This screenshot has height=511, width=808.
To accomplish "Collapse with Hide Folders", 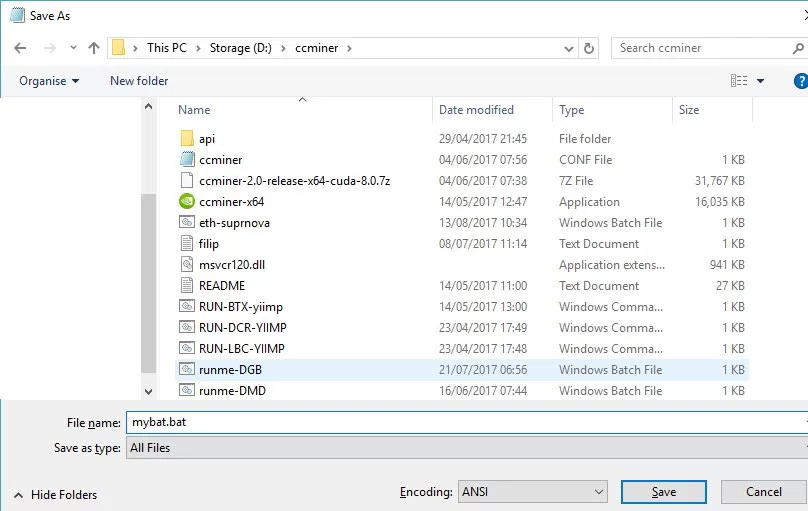I will pyautogui.click(x=56, y=495).
